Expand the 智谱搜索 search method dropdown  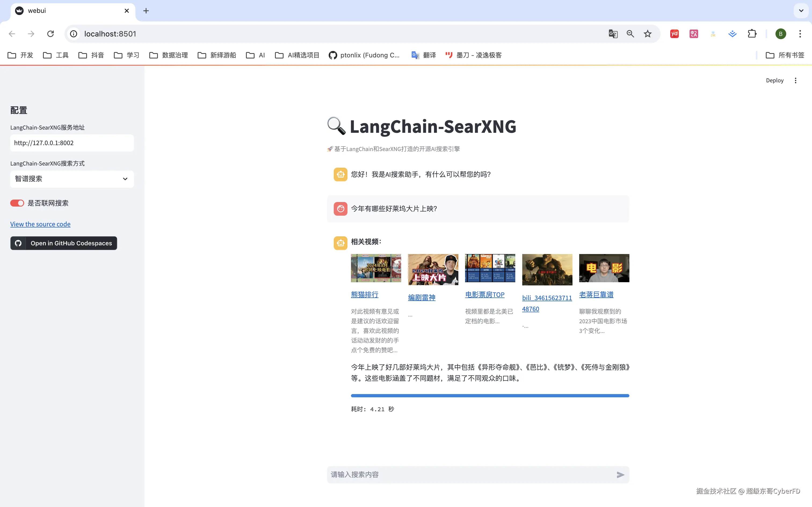[x=72, y=179]
